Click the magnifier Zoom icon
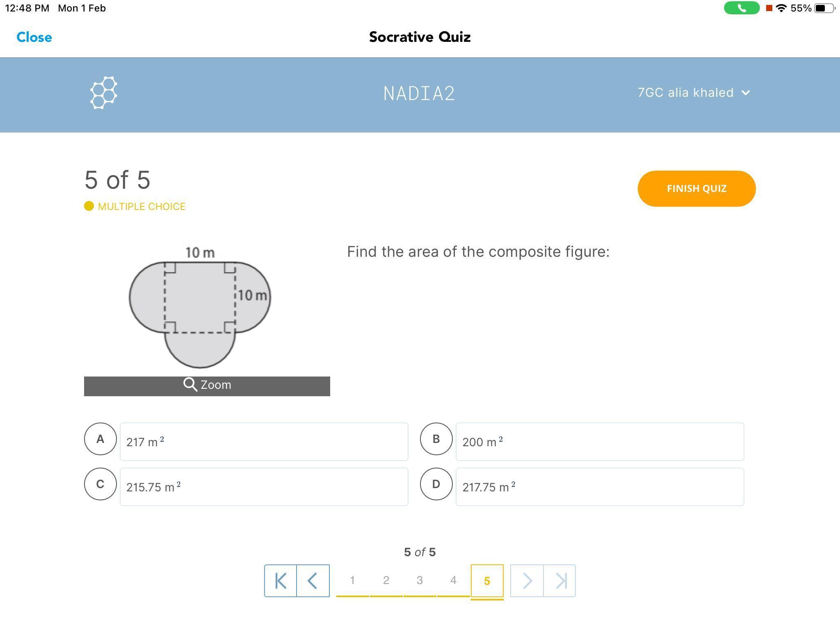Screen dimensions: 840x630 (x=190, y=385)
